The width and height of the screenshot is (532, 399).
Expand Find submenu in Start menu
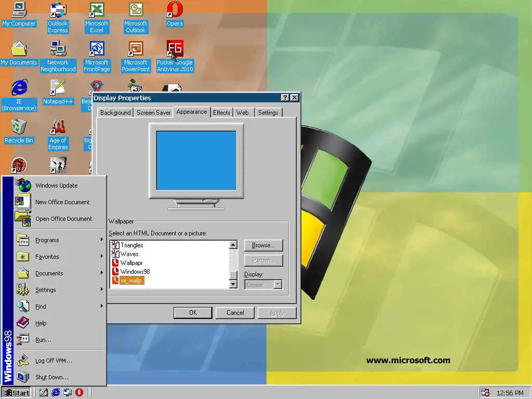coord(60,307)
